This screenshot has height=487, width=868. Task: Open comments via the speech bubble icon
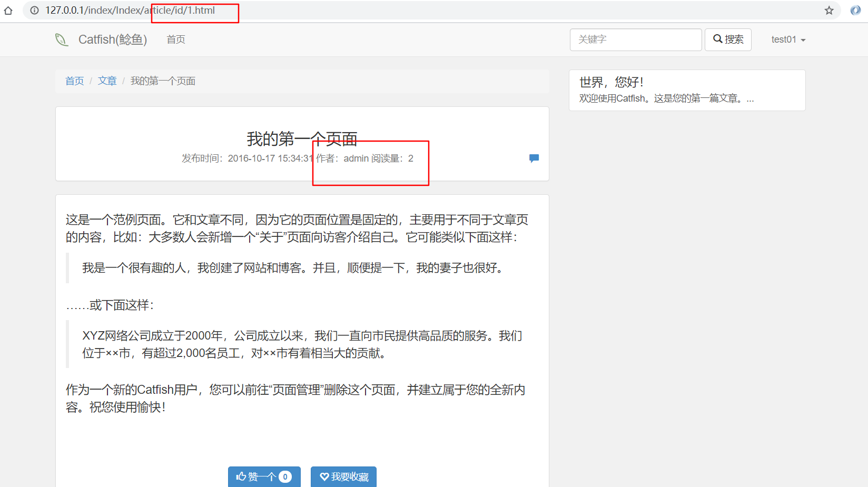tap(534, 158)
